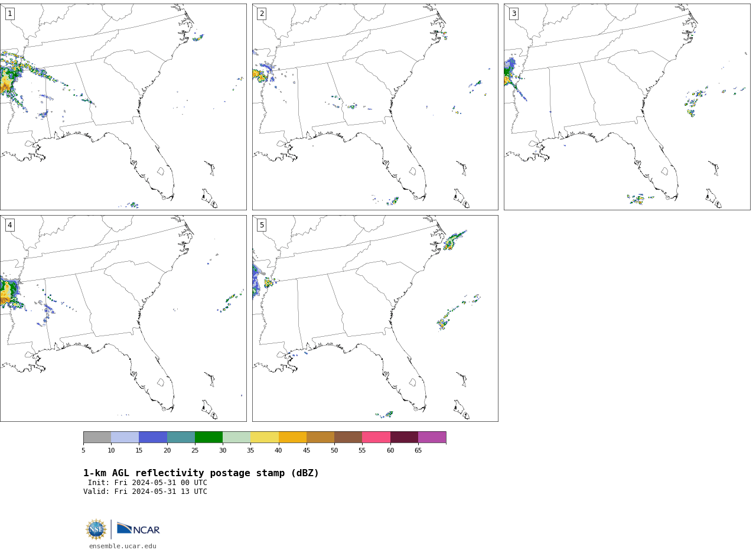Click the brown 50-55 dBZ swatch
756x553 pixels.
(x=348, y=437)
